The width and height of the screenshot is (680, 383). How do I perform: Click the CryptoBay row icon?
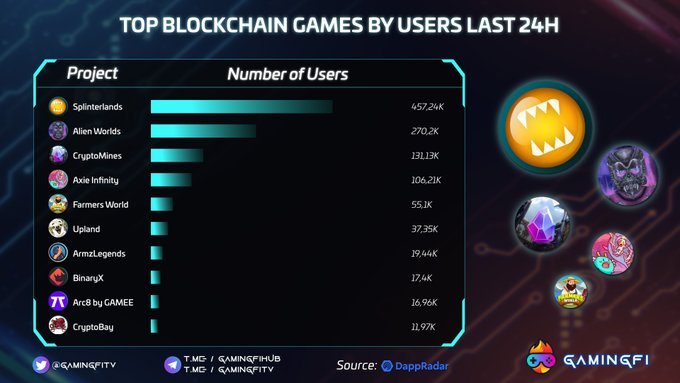58,326
